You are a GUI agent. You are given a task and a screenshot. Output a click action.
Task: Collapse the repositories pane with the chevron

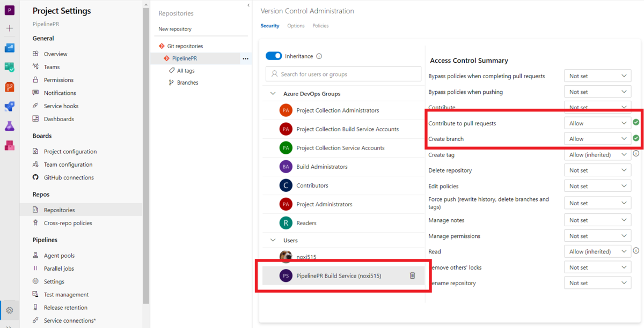coord(248,5)
